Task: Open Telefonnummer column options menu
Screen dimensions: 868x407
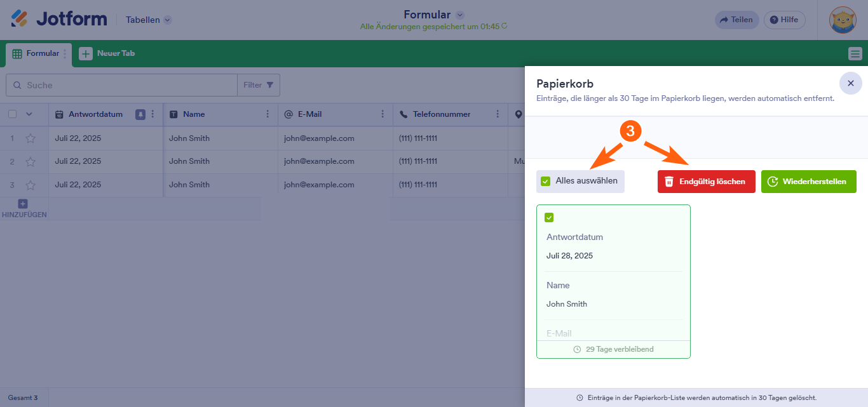Action: (x=498, y=114)
